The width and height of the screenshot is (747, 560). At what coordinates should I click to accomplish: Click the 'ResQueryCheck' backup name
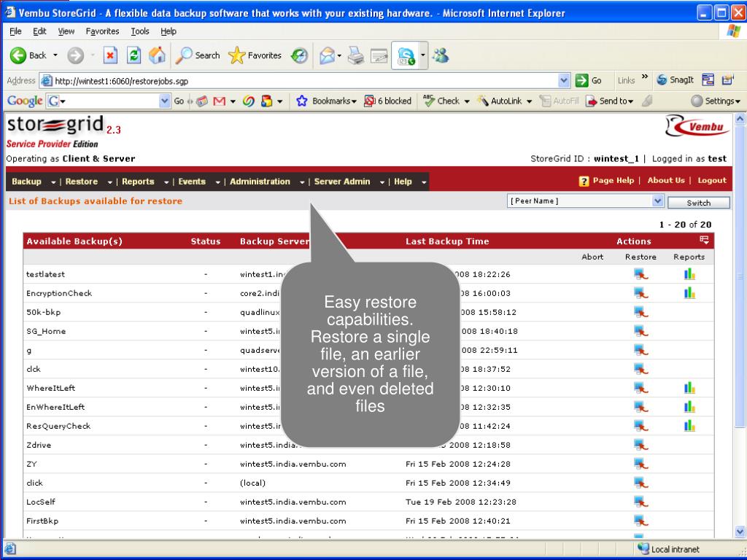pos(58,426)
